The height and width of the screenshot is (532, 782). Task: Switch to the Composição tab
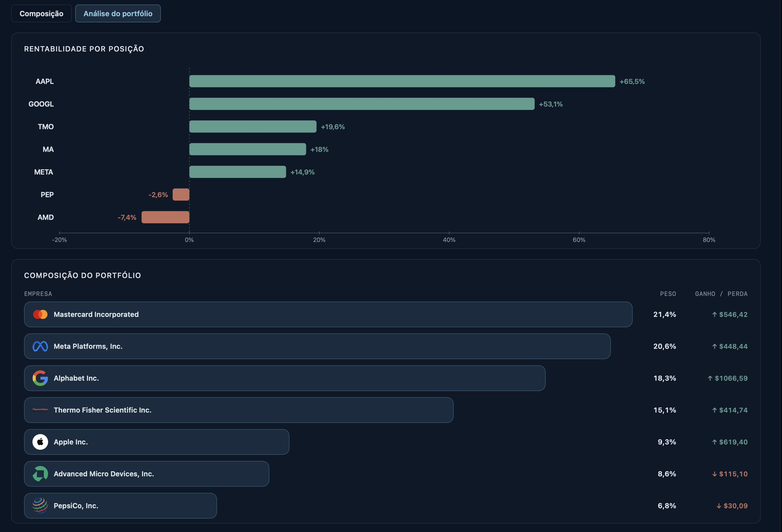point(41,13)
